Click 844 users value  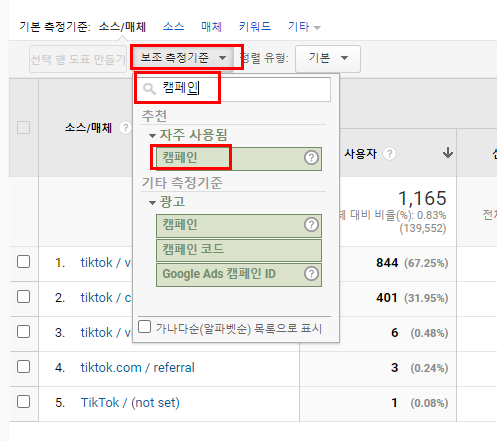click(387, 263)
